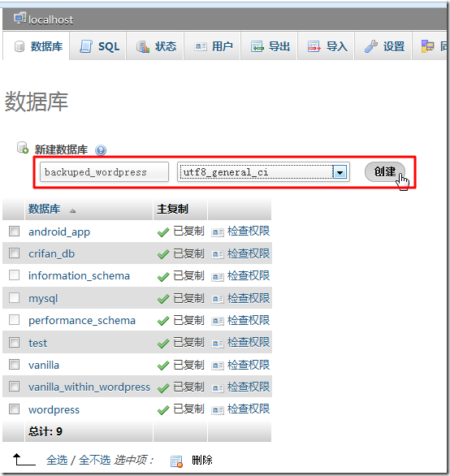Image resolution: width=450 pixels, height=476 pixels.
Task: Tick the information_schema checkbox
Action: (x=15, y=275)
